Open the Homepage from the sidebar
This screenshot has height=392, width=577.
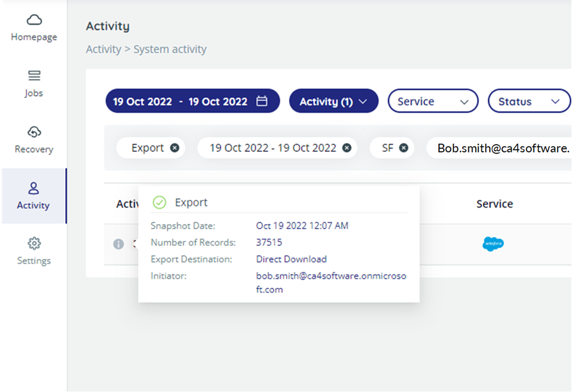point(33,26)
